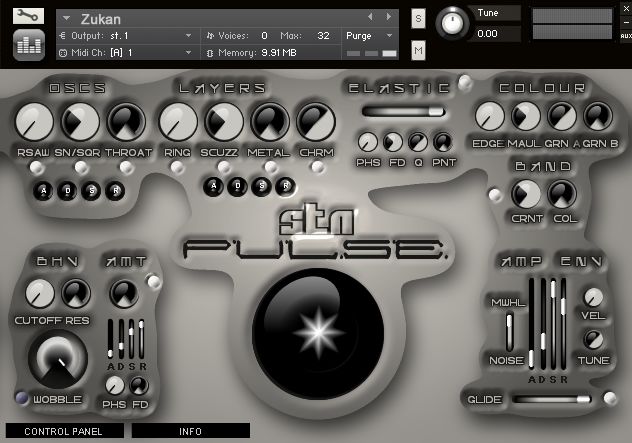The height and width of the screenshot is (443, 632).
Task: Toggle the Mute (M) button
Action: click(418, 49)
